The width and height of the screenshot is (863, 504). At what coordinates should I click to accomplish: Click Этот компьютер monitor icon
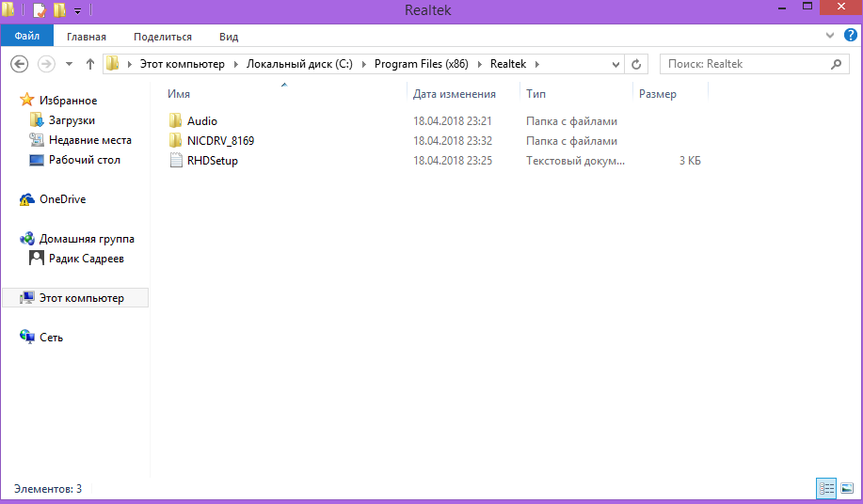[x=27, y=297]
